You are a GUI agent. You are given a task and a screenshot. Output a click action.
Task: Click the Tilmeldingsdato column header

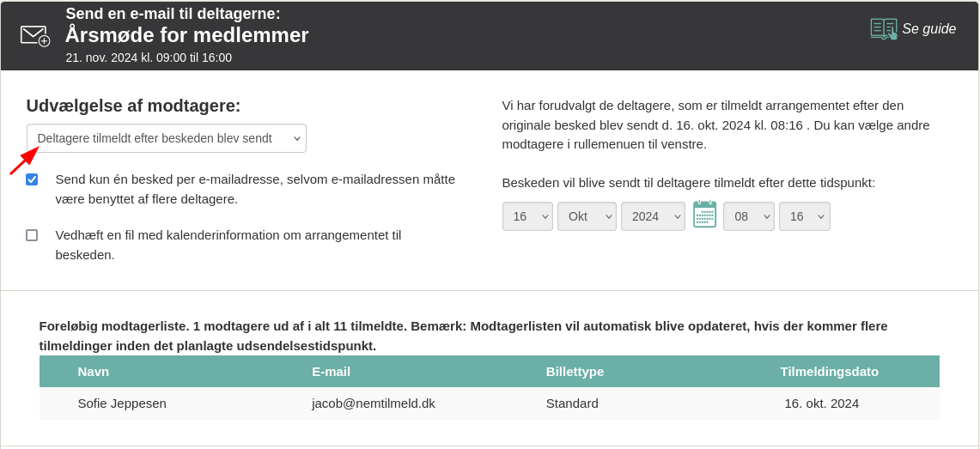coord(830,372)
